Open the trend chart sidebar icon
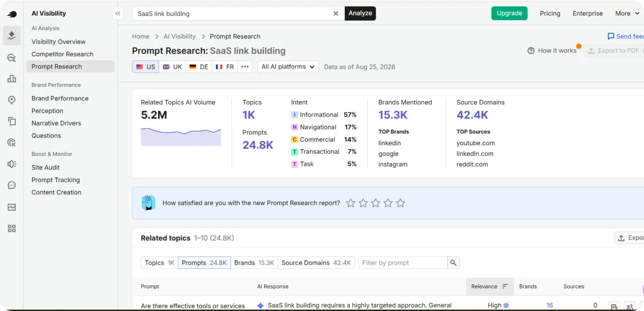This screenshot has height=311, width=644. point(12,207)
